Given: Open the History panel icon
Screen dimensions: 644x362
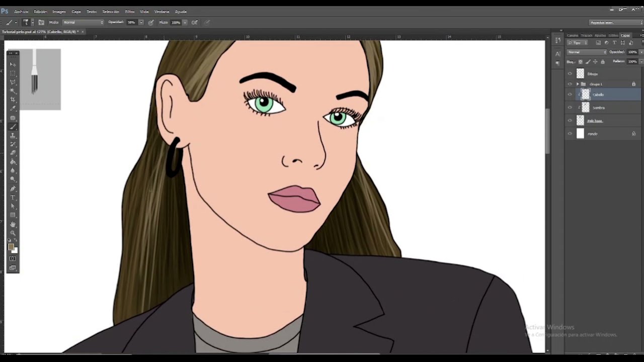Looking at the screenshot, I should point(558,40).
